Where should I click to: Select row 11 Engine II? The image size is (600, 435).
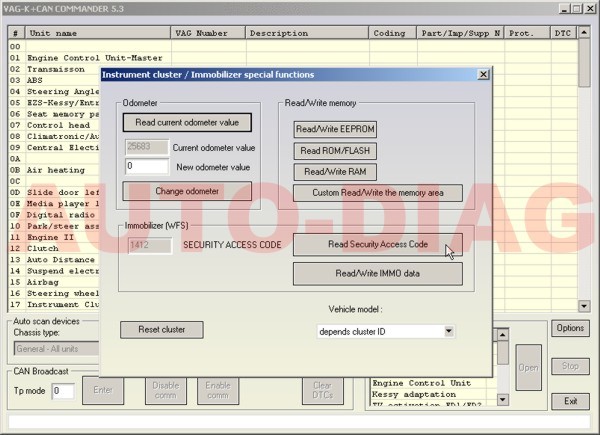pos(54,237)
